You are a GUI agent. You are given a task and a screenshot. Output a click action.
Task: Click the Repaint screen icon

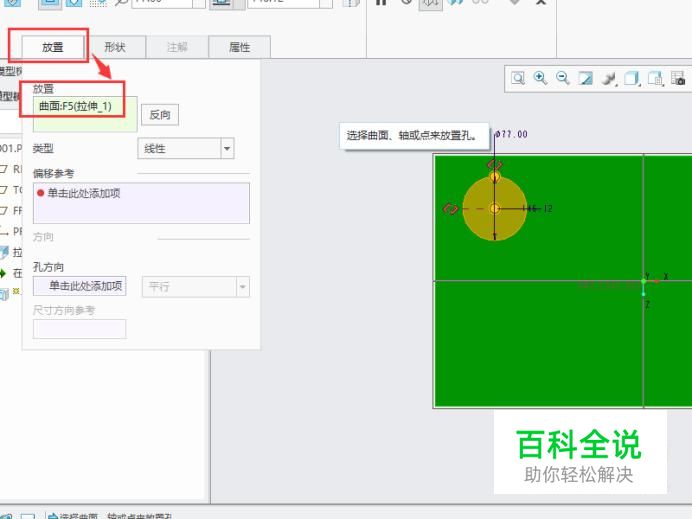coord(586,79)
